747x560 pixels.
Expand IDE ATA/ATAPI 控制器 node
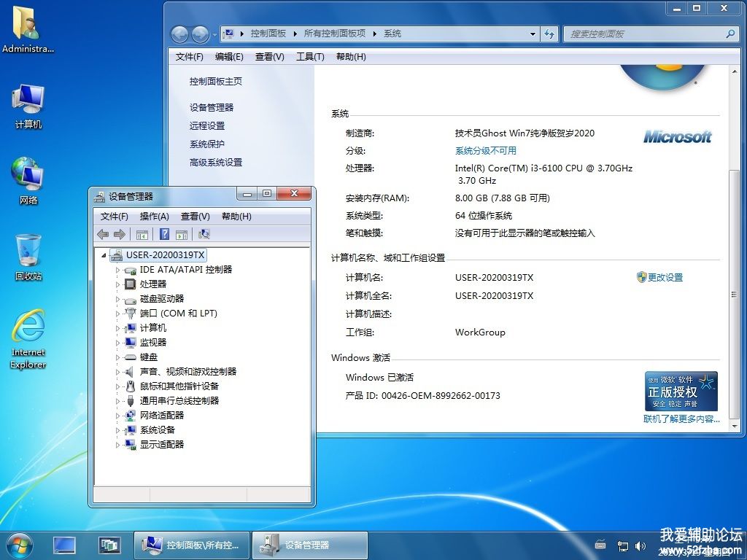tap(117, 270)
